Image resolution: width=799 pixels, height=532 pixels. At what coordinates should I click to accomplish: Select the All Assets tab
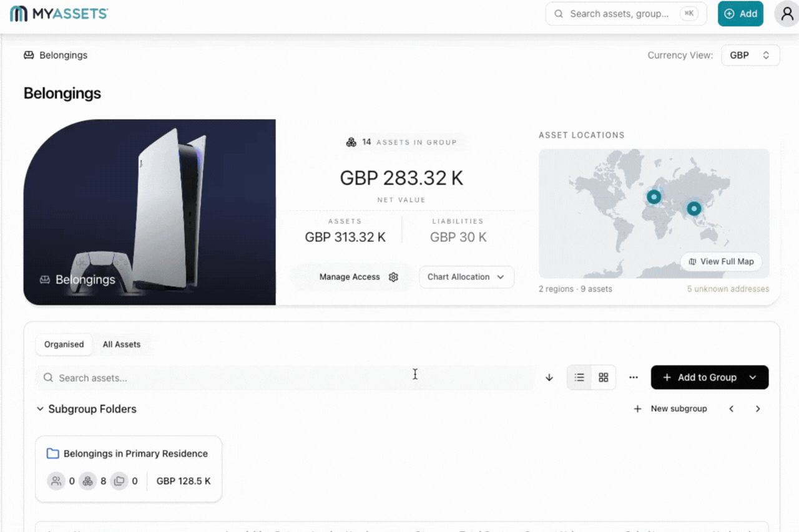pyautogui.click(x=122, y=344)
